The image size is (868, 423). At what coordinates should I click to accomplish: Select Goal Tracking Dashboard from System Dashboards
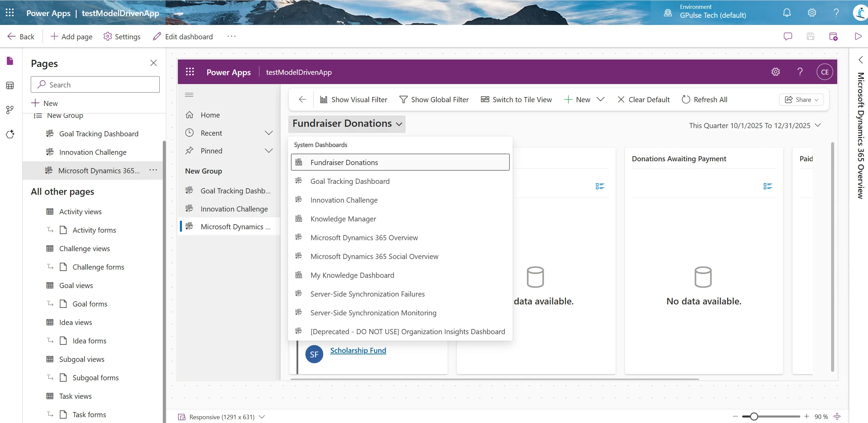tap(350, 181)
